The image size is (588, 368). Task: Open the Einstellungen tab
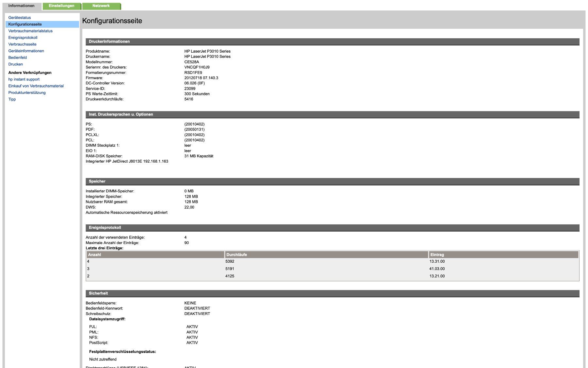(61, 6)
